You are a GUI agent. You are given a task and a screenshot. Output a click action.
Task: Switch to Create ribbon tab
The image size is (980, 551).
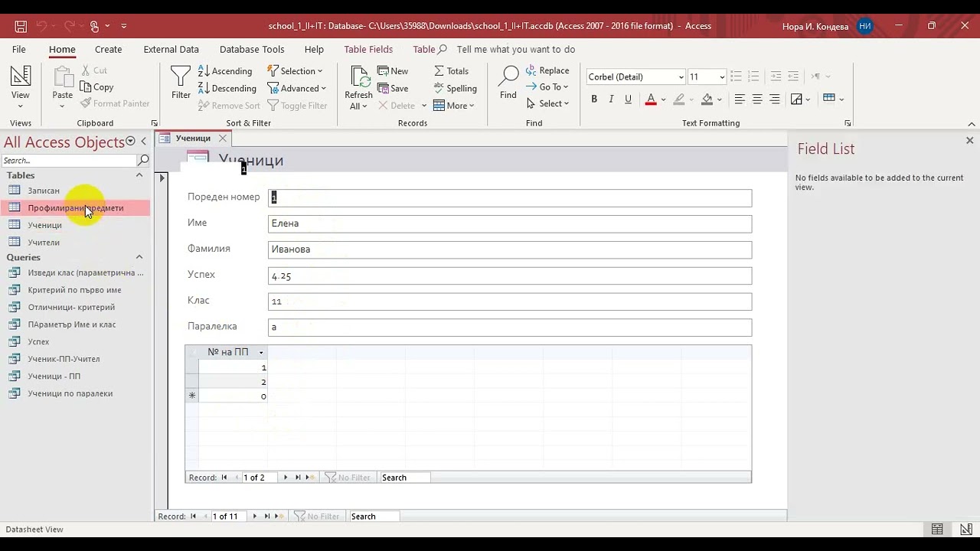[108, 49]
